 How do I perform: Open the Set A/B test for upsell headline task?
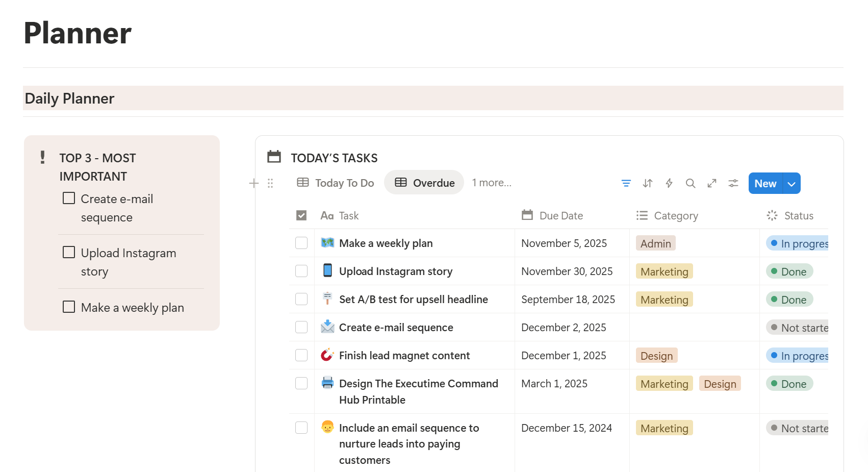point(413,300)
